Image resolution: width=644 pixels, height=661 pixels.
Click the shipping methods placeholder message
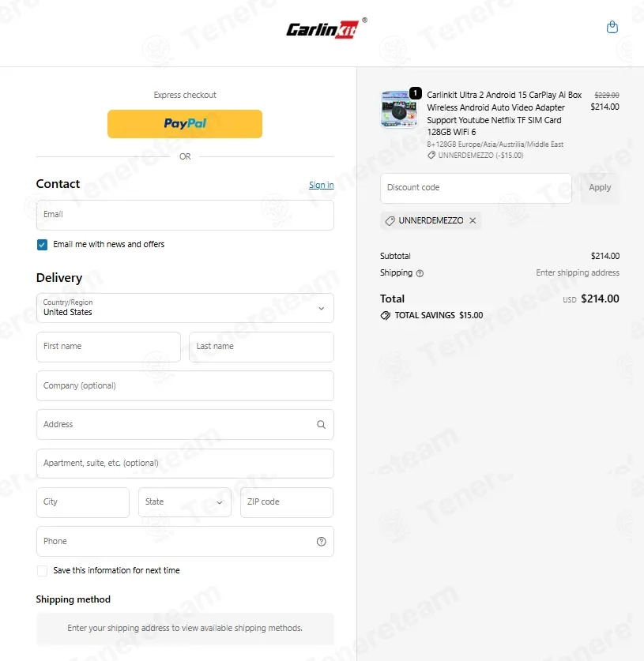click(185, 628)
